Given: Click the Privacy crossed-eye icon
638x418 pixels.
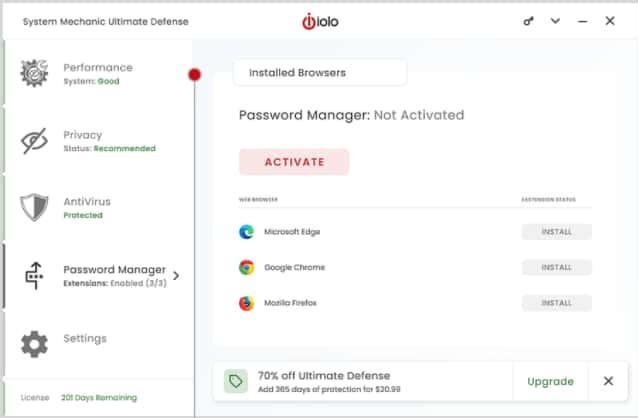Looking at the screenshot, I should click(34, 141).
